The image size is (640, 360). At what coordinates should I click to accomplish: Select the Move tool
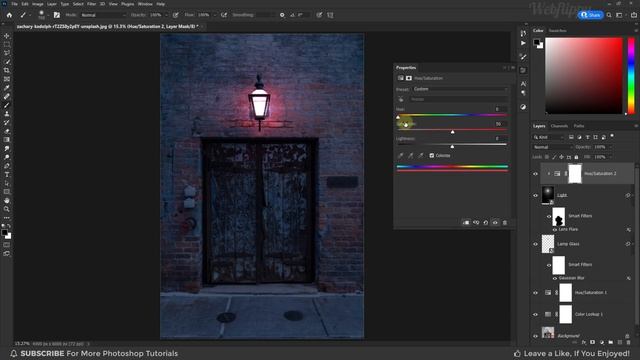click(x=7, y=36)
